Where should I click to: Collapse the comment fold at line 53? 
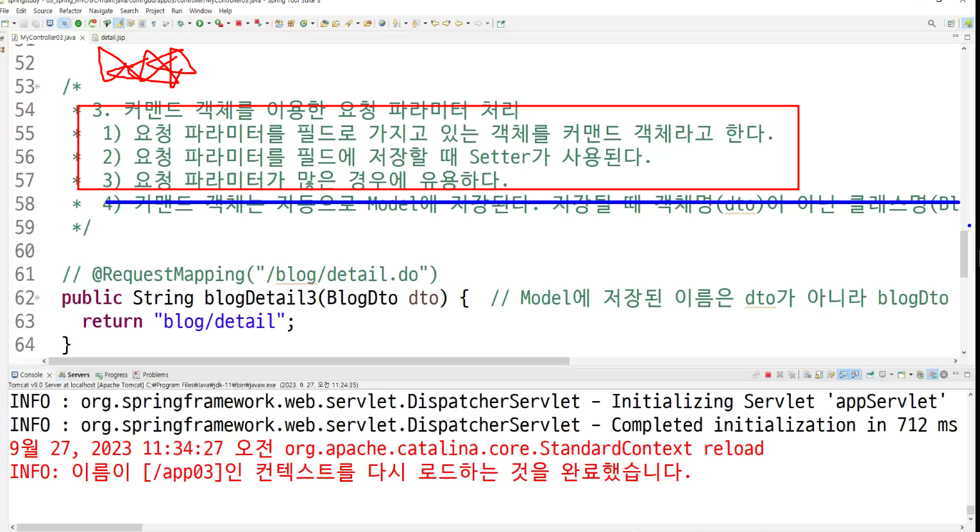coord(37,87)
